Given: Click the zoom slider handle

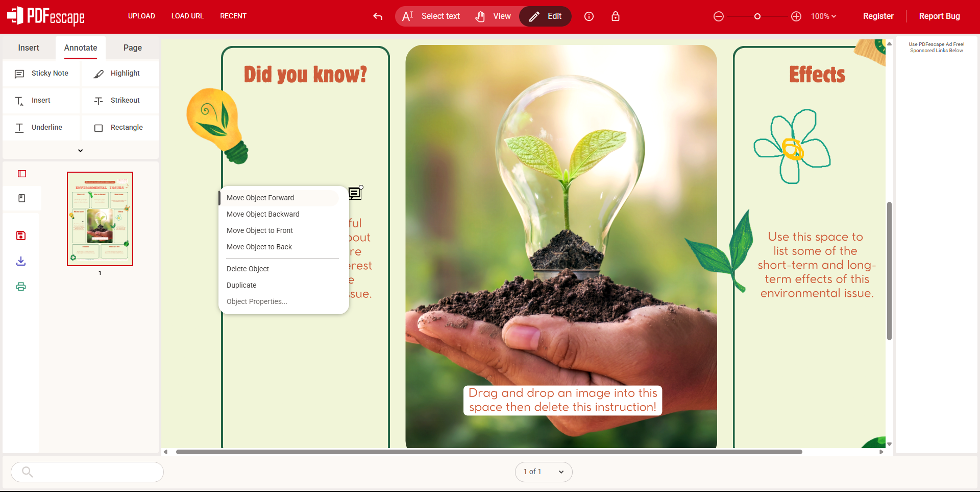Looking at the screenshot, I should pos(757,16).
